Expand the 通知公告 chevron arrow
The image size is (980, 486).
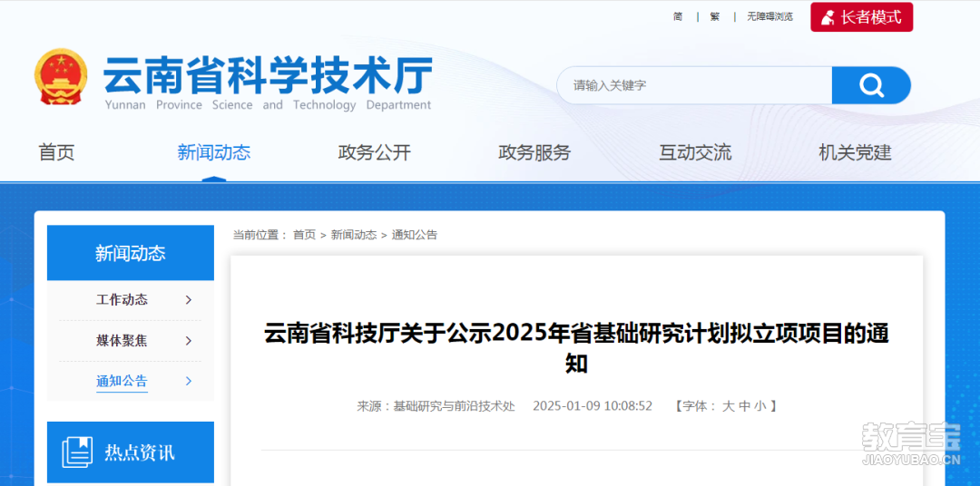(188, 381)
